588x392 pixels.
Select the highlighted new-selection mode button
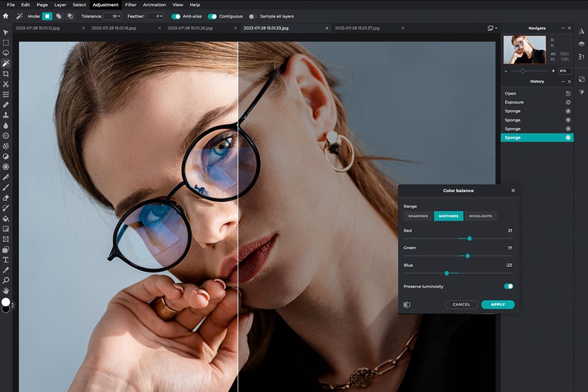(x=47, y=16)
